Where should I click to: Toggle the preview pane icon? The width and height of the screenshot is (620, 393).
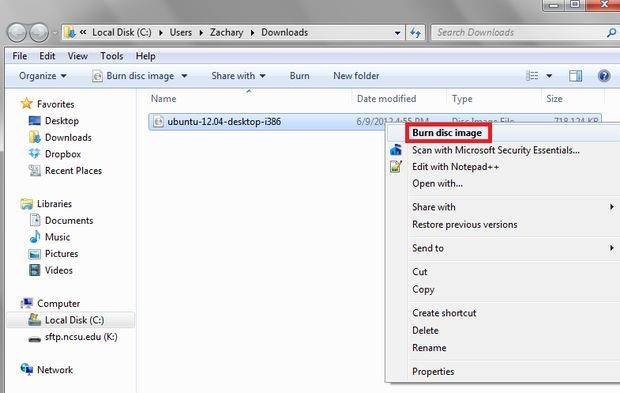tap(575, 76)
